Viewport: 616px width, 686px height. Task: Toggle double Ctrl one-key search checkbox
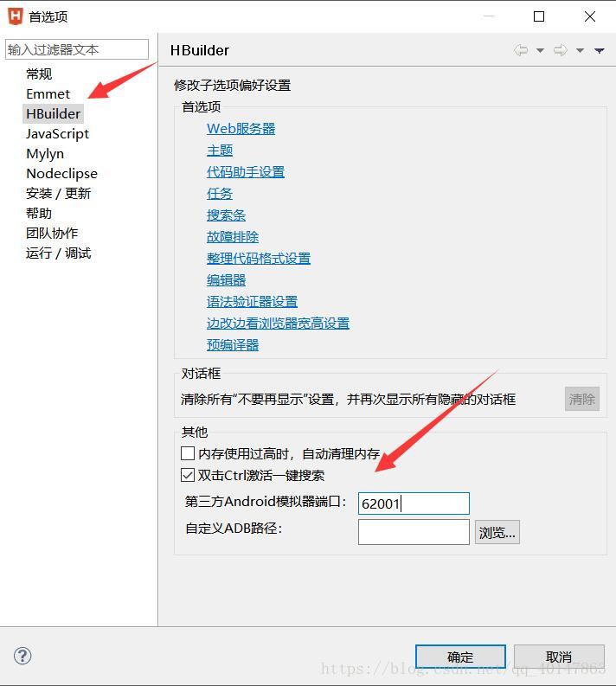click(188, 475)
